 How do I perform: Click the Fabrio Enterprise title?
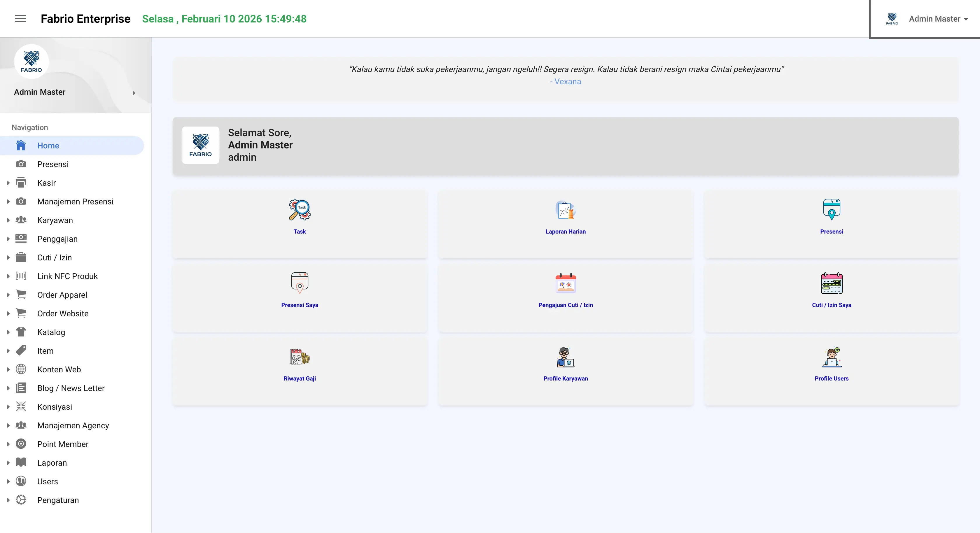[85, 19]
